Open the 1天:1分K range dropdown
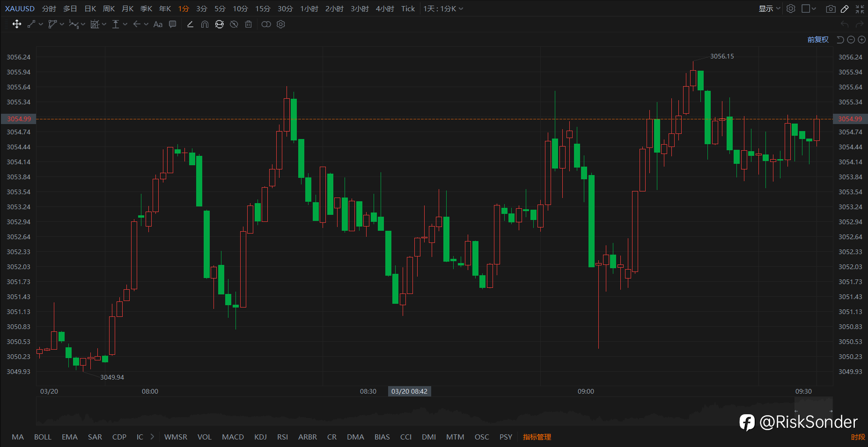This screenshot has height=447, width=868. pyautogui.click(x=443, y=9)
